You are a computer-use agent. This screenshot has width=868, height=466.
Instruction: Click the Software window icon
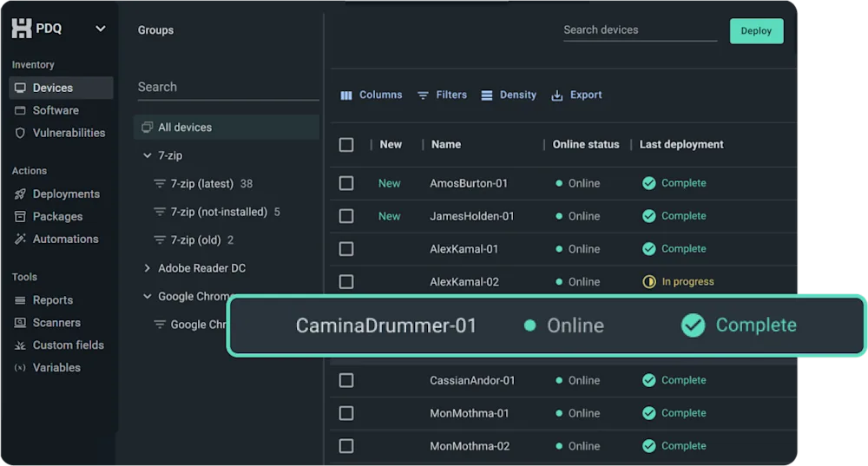click(20, 110)
